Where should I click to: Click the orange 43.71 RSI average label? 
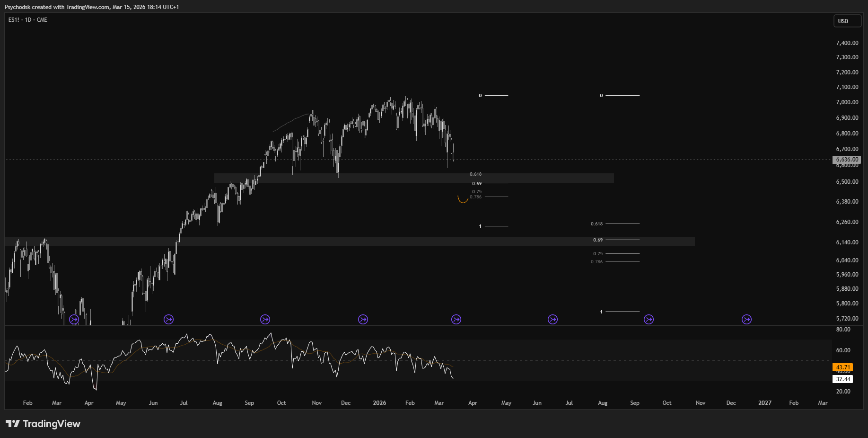(x=842, y=367)
